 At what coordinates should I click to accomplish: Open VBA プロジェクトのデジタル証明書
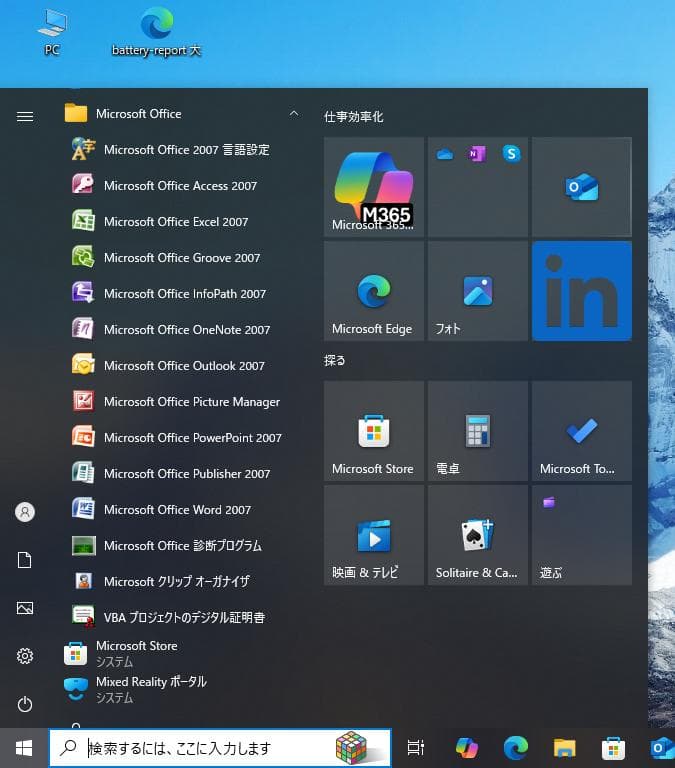coord(181,618)
